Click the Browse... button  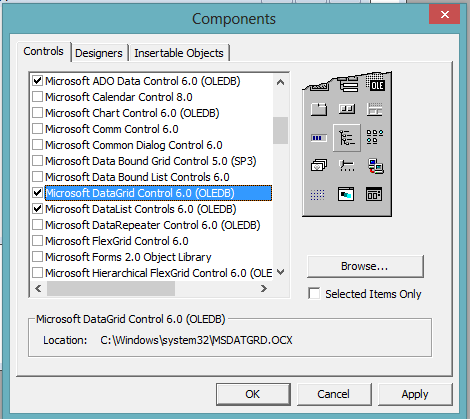(x=365, y=266)
